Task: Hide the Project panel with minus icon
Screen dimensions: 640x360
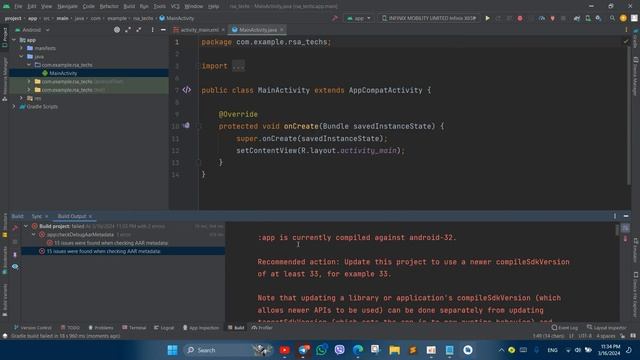Action: point(163,30)
